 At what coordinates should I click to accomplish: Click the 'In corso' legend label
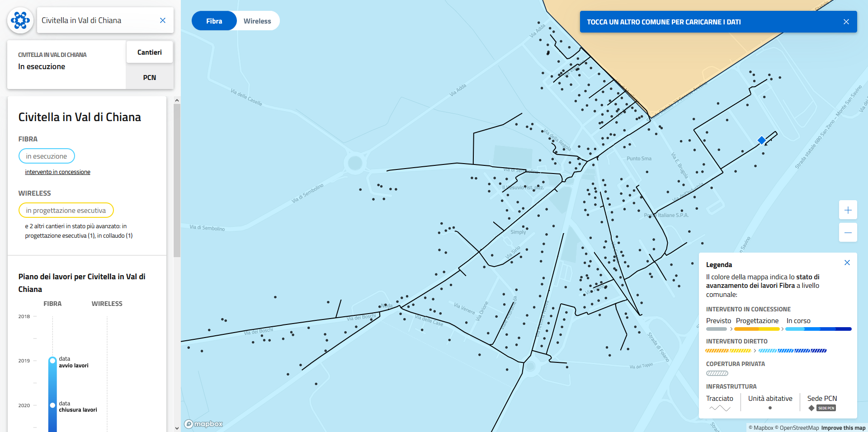(x=798, y=321)
